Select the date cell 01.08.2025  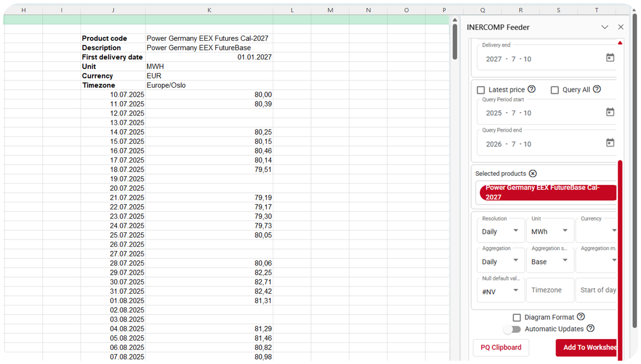click(x=113, y=301)
